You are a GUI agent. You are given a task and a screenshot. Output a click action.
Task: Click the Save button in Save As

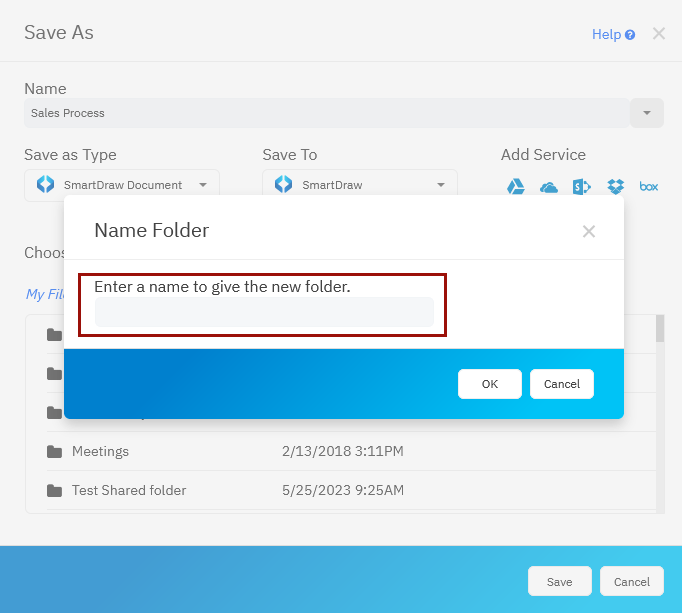559,582
